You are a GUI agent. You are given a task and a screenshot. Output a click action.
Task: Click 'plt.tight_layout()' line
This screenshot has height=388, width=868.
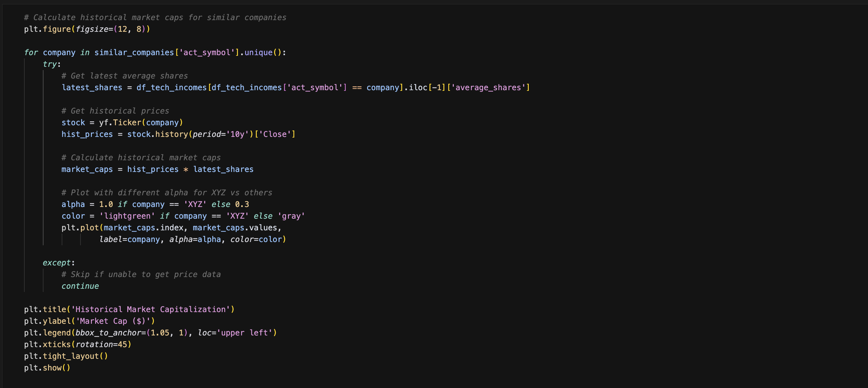(x=66, y=356)
